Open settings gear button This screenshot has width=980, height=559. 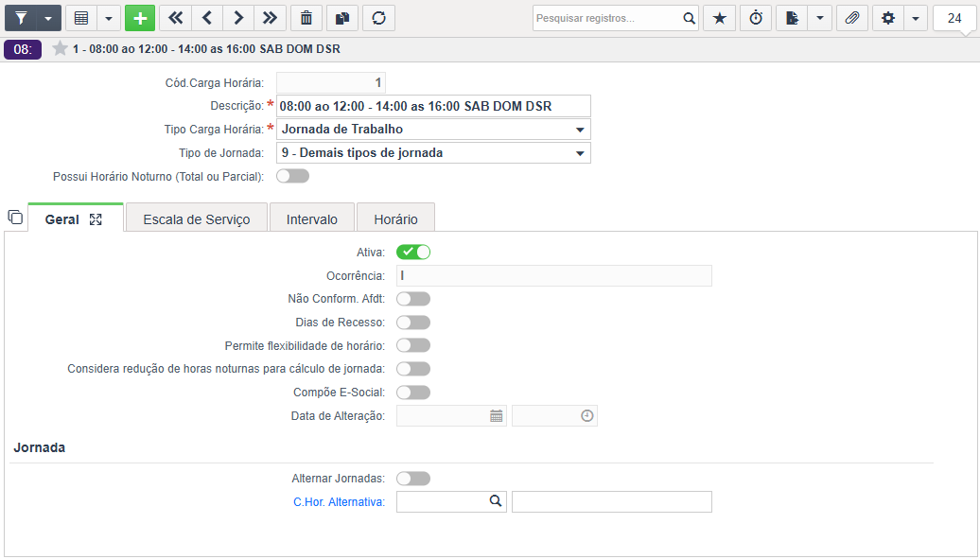coord(888,18)
